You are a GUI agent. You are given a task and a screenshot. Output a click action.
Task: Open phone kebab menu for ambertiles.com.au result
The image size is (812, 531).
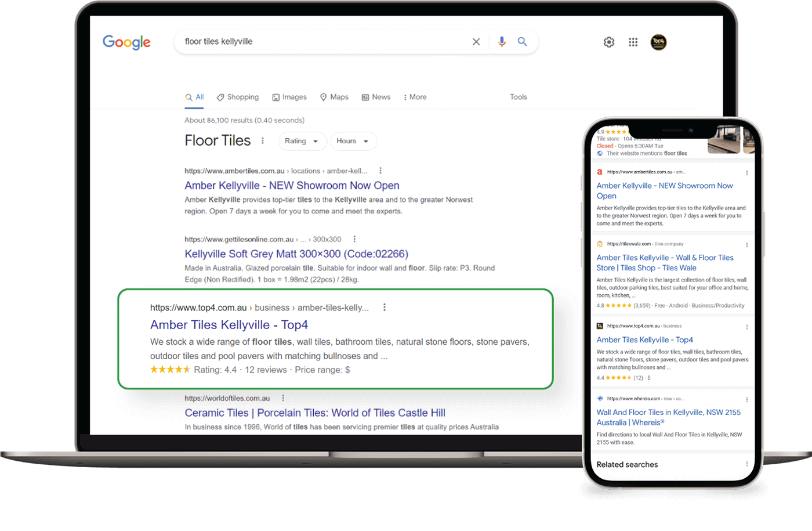[x=747, y=173]
